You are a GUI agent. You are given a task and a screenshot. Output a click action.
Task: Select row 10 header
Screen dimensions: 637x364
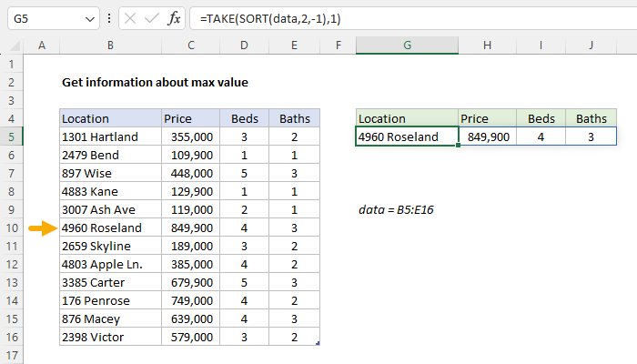[11, 227]
